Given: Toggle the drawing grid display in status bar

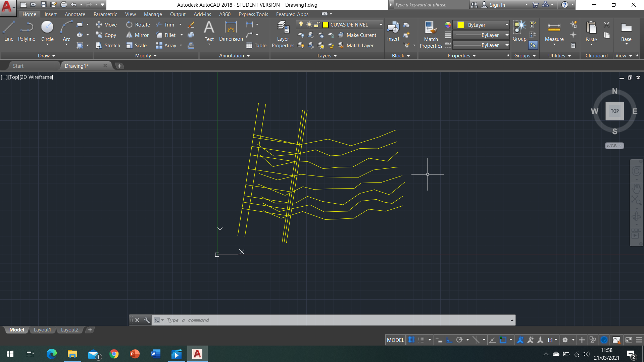Looking at the screenshot, I should tap(411, 340).
